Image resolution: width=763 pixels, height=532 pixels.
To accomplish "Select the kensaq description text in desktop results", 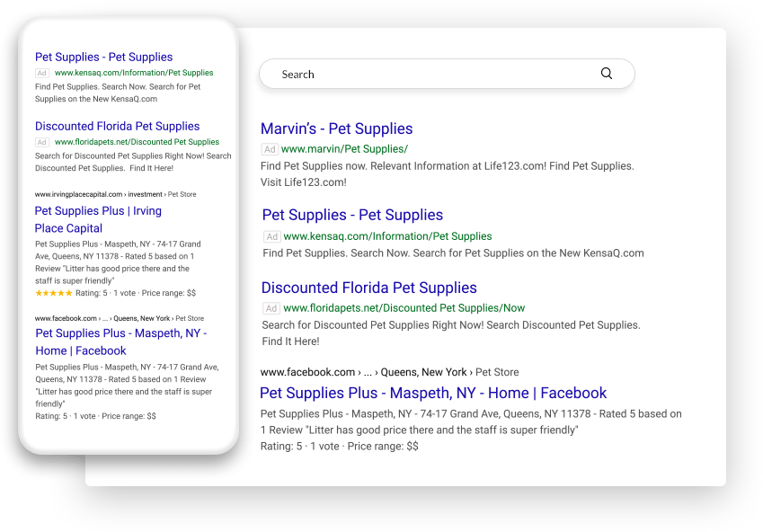I will (x=453, y=253).
